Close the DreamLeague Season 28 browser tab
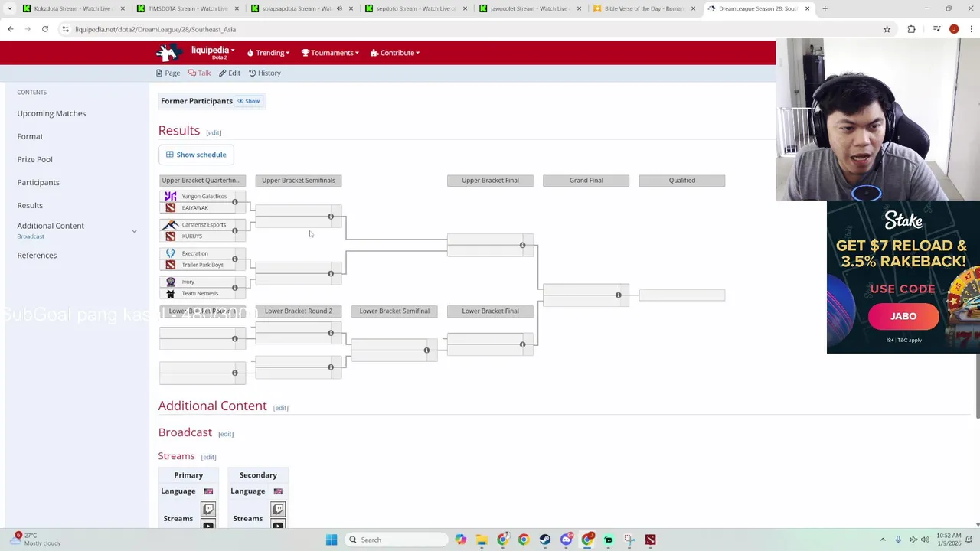Image resolution: width=980 pixels, height=551 pixels. click(807, 8)
